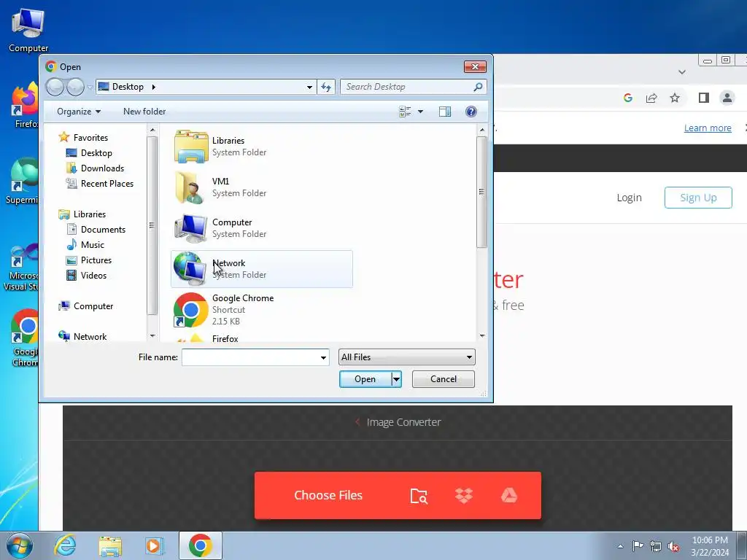Screen dimensions: 747x560
Task: Select the Google Chrome shortcut file
Action: click(x=262, y=309)
